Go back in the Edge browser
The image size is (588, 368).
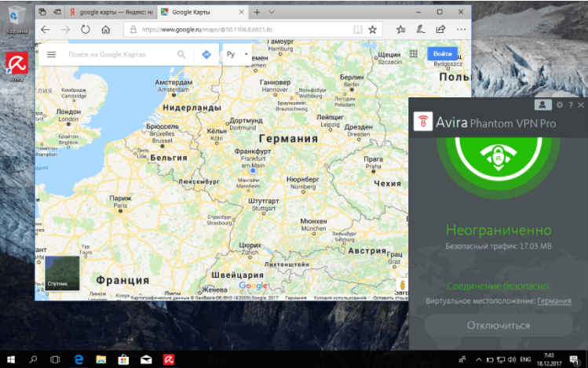tap(46, 30)
